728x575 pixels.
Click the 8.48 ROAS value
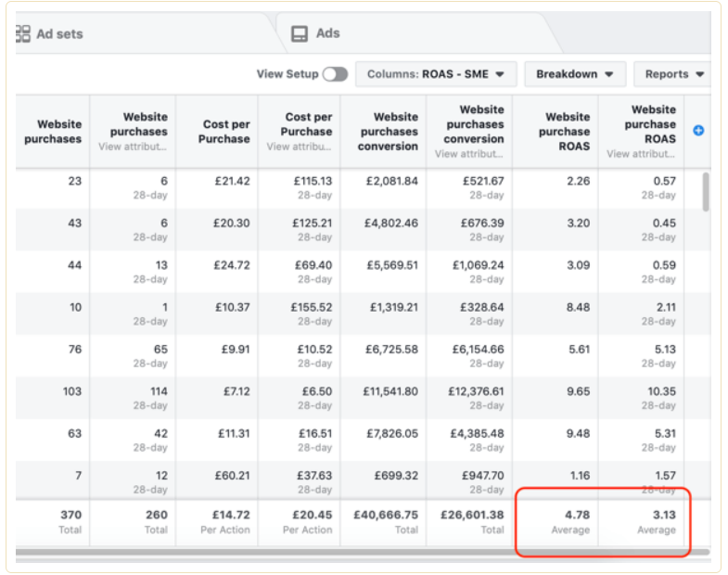tap(579, 308)
